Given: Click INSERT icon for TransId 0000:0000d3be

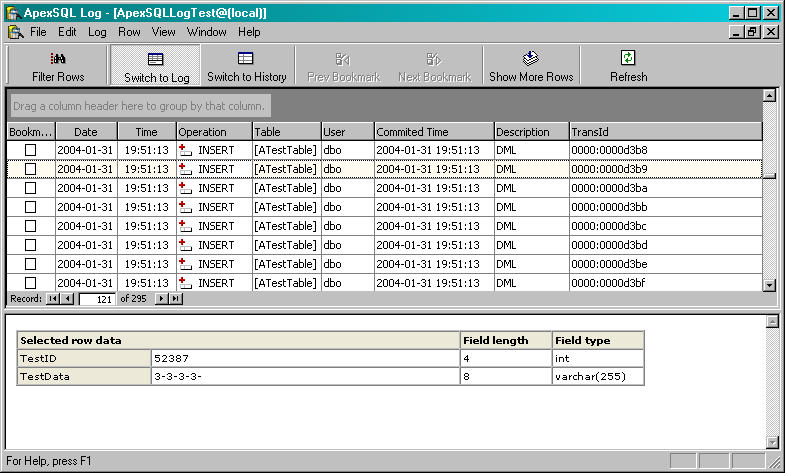Looking at the screenshot, I should pos(185,264).
